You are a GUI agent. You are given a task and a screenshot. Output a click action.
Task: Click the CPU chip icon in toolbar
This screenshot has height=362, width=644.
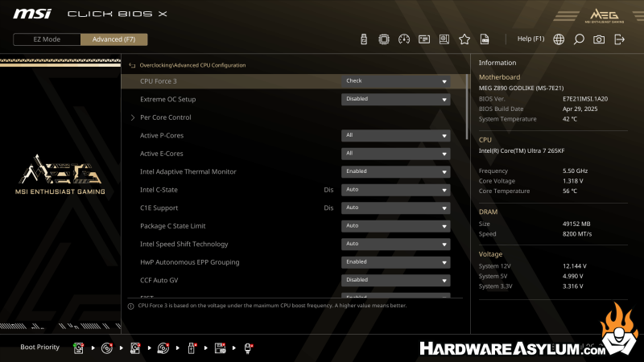pyautogui.click(x=384, y=39)
